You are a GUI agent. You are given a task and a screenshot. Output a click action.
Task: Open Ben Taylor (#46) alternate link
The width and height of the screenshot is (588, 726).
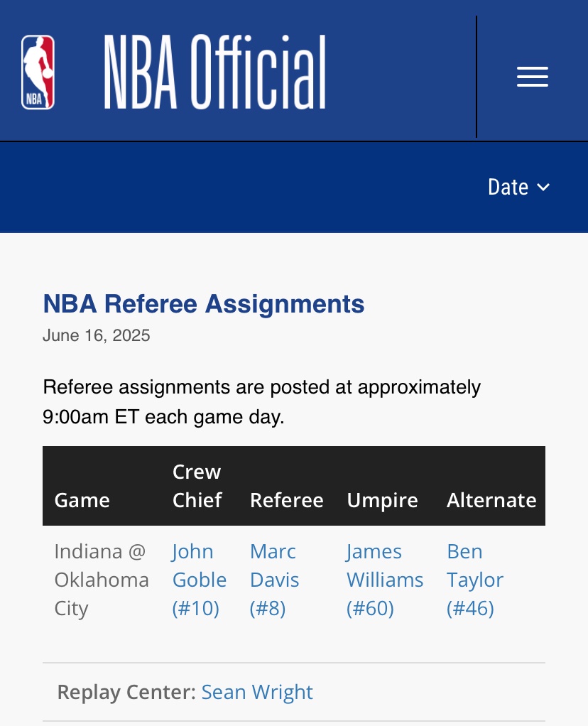pyautogui.click(x=474, y=580)
